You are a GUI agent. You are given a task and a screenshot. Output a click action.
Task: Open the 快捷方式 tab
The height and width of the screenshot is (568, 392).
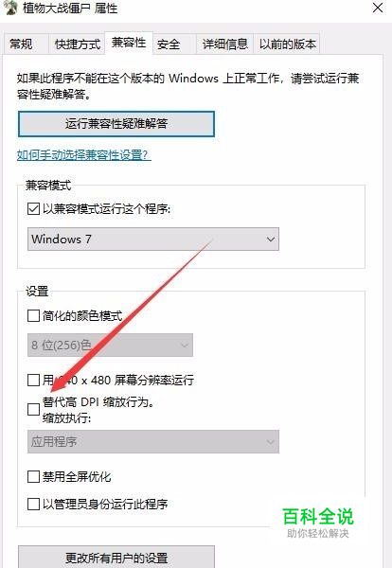[77, 44]
